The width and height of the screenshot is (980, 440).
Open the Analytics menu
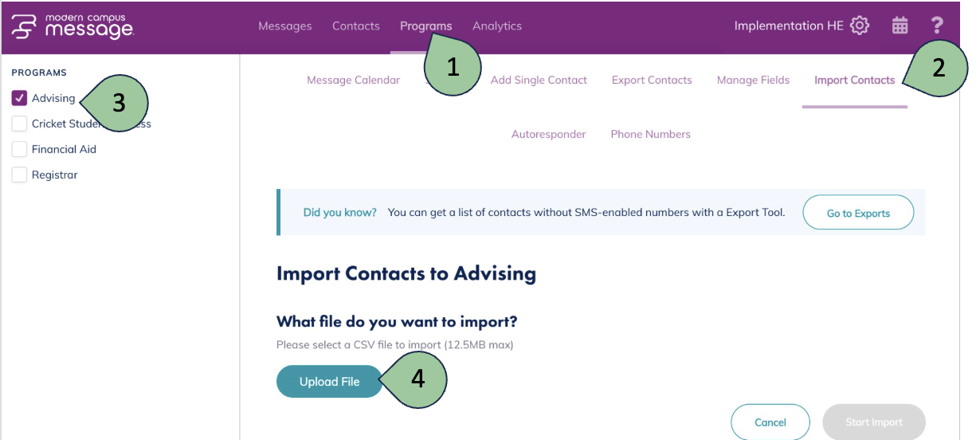[x=497, y=26]
